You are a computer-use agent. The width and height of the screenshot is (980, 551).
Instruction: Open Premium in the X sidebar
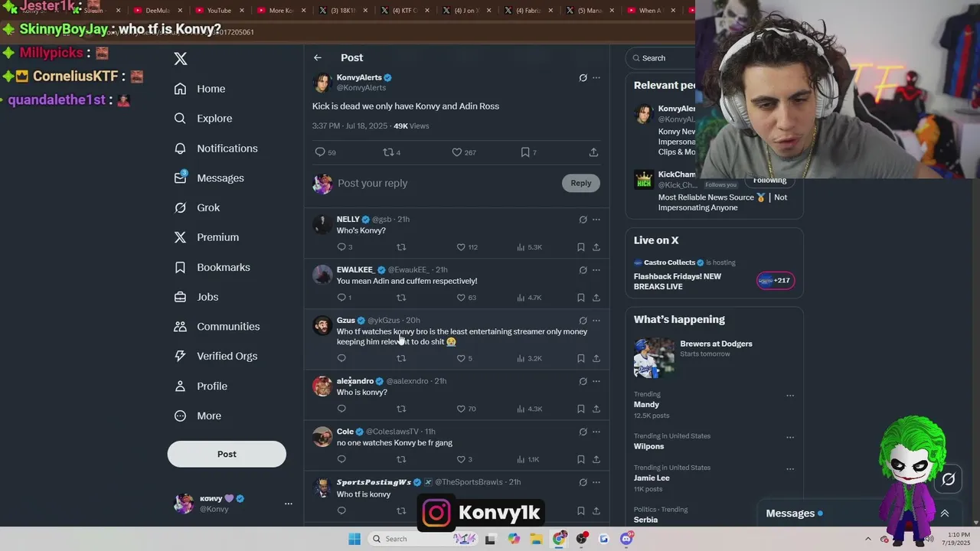click(x=207, y=237)
